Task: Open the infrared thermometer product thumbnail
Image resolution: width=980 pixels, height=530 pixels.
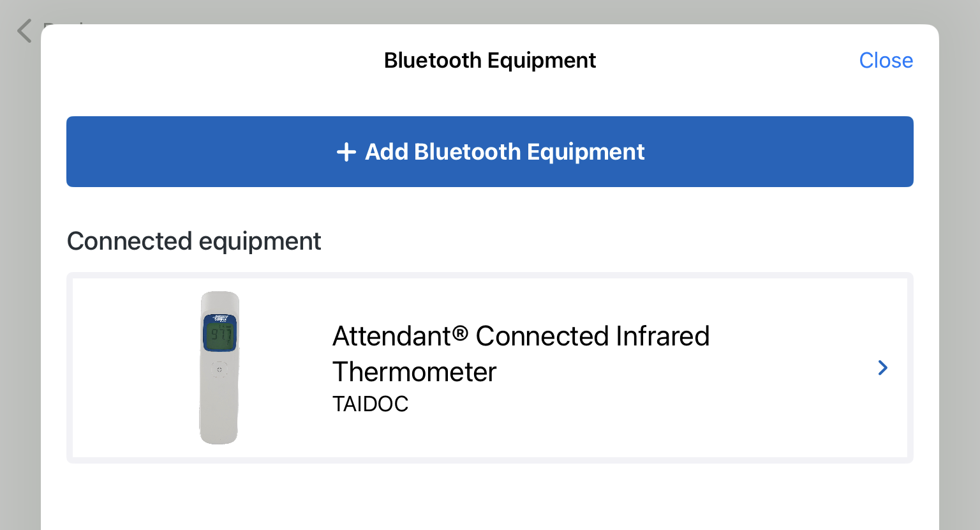Action: 219,368
